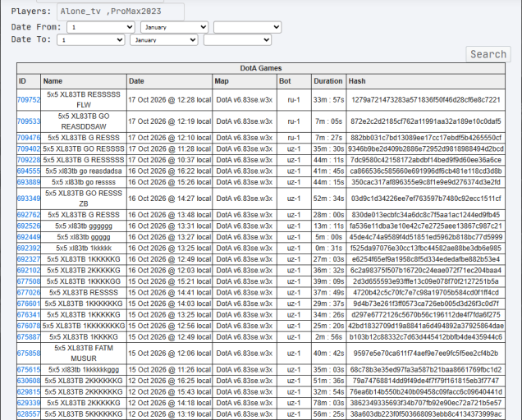Open game ID 676078
This screenshot has width=522, height=420.
tap(29, 326)
